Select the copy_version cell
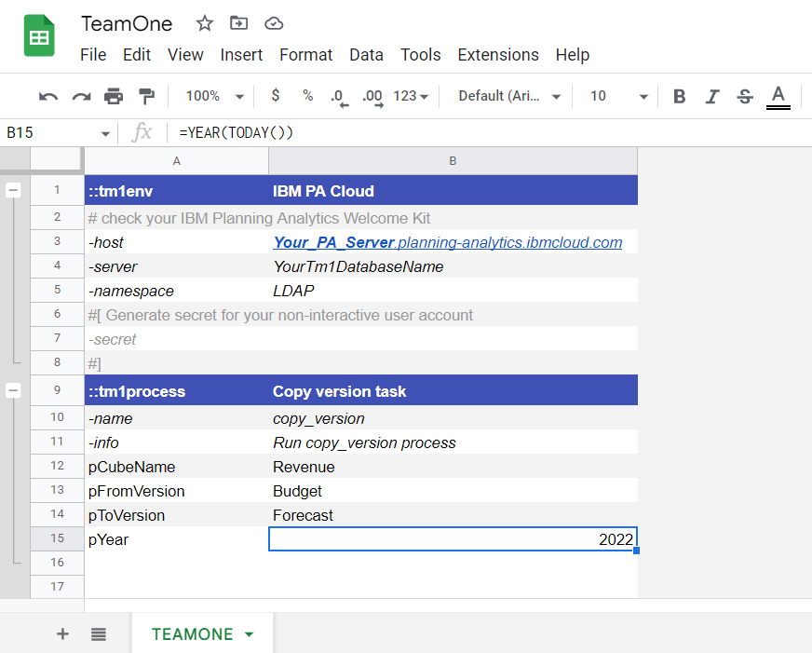Viewport: 812px width, 653px height. [x=453, y=418]
